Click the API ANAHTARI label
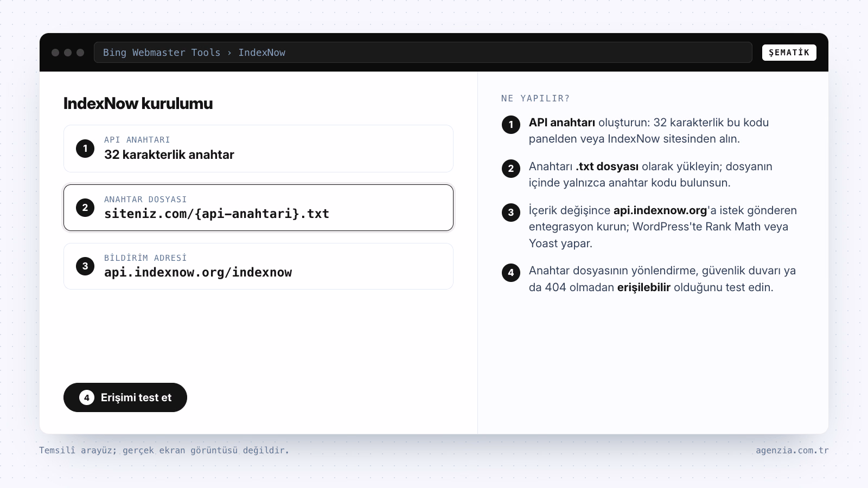This screenshot has width=868, height=488. coord(137,140)
